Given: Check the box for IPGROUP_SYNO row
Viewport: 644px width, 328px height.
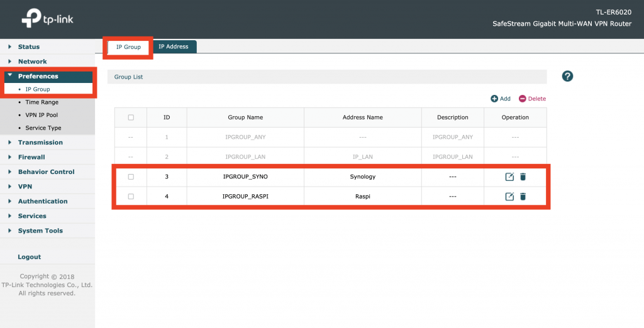Looking at the screenshot, I should coord(131,177).
